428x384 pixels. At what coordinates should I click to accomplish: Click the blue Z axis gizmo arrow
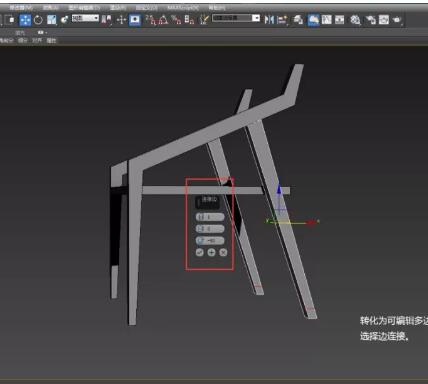pyautogui.click(x=279, y=189)
